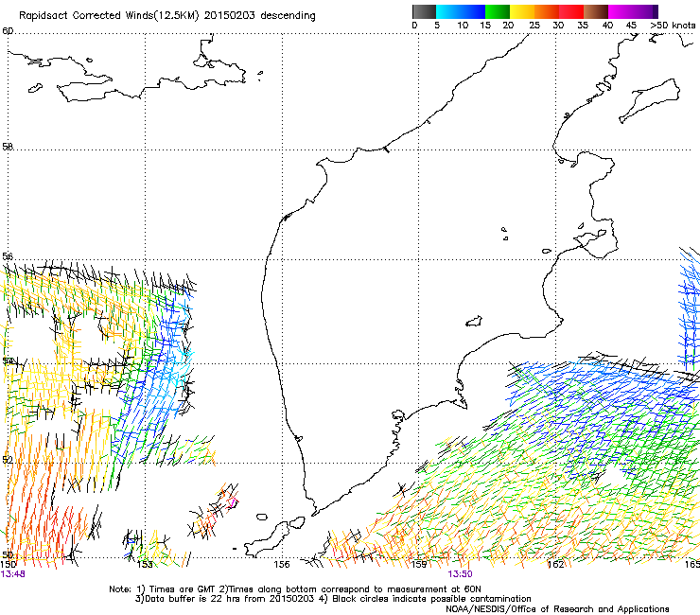
Task: Click the longitude label 156
Action: point(282,565)
